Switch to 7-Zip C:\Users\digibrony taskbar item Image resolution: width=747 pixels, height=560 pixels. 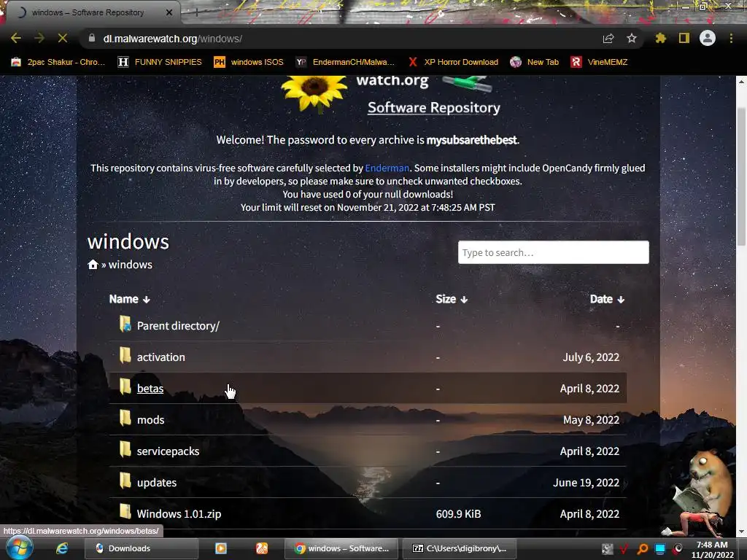[459, 548]
